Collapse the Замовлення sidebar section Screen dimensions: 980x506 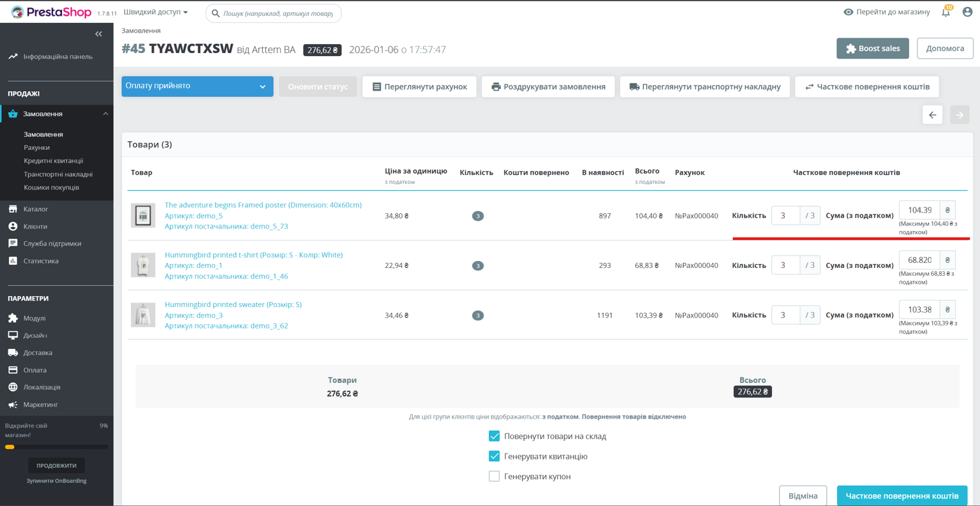(x=105, y=114)
